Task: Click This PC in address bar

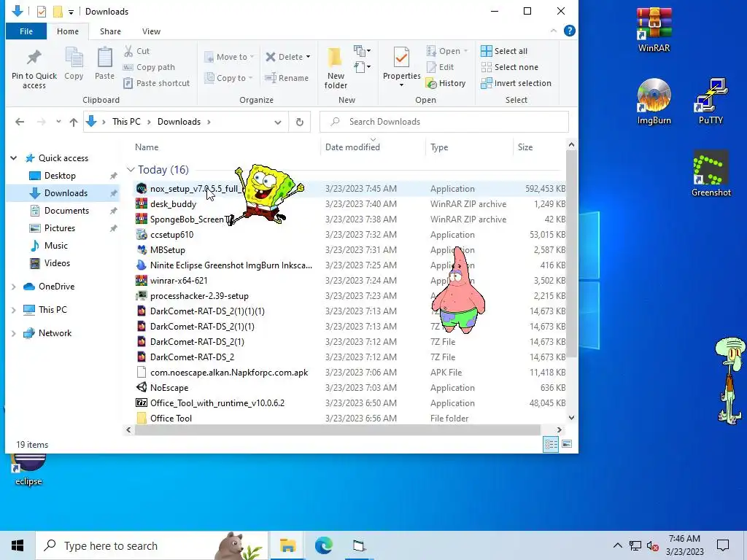Action: pyautogui.click(x=126, y=122)
